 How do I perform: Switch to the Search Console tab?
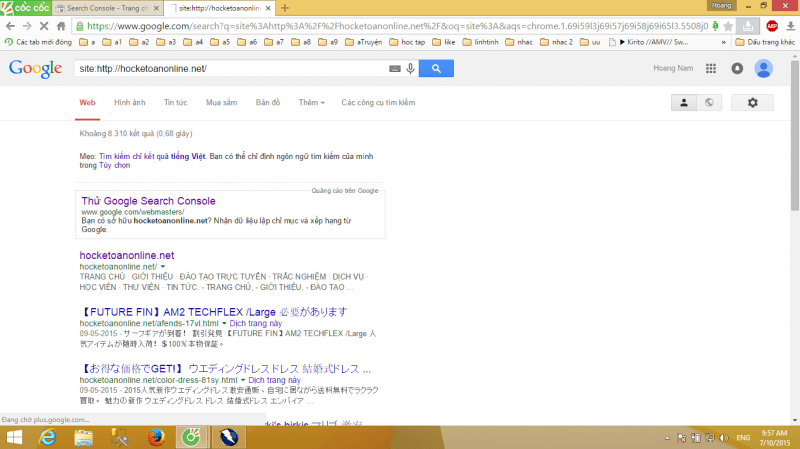[x=107, y=8]
